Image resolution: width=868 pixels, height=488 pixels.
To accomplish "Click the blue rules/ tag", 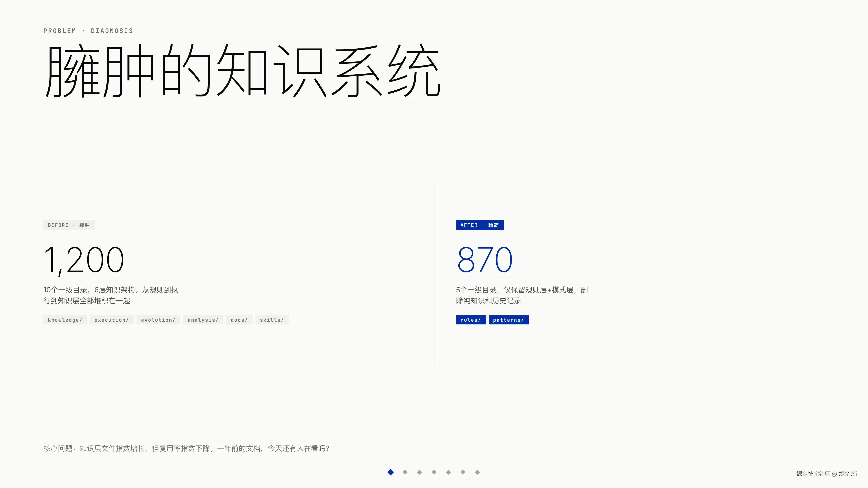I will click(471, 320).
